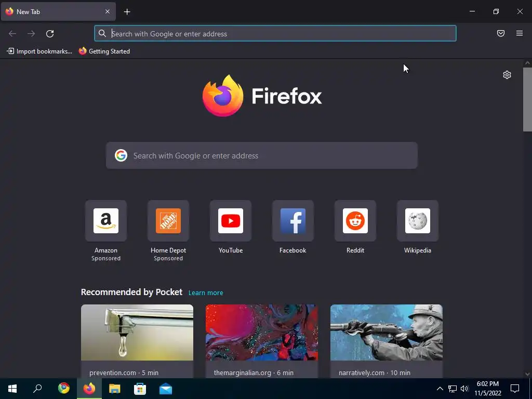Click the Google search box on page
This screenshot has width=532, height=399.
click(x=262, y=155)
